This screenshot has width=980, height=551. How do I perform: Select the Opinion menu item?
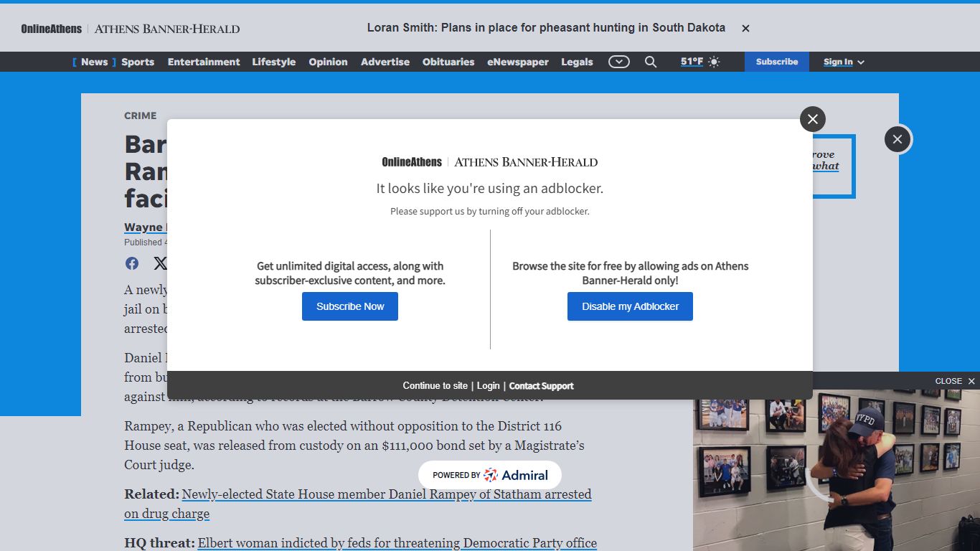tap(328, 62)
